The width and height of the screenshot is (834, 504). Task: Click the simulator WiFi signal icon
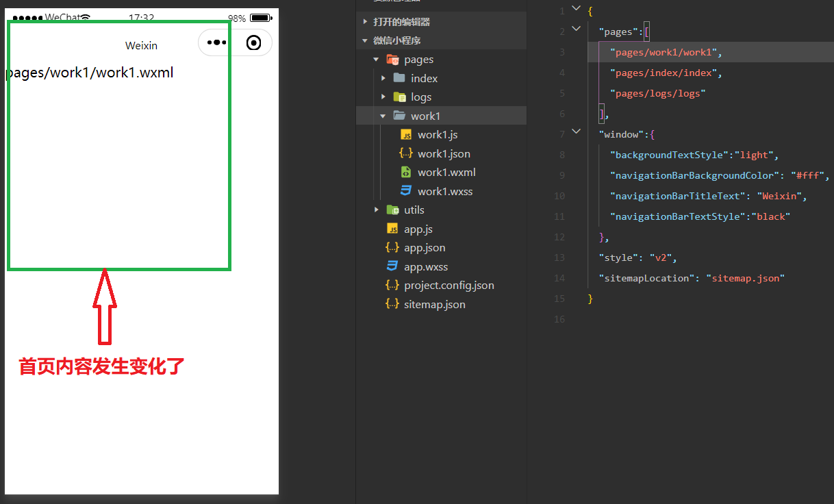85,17
